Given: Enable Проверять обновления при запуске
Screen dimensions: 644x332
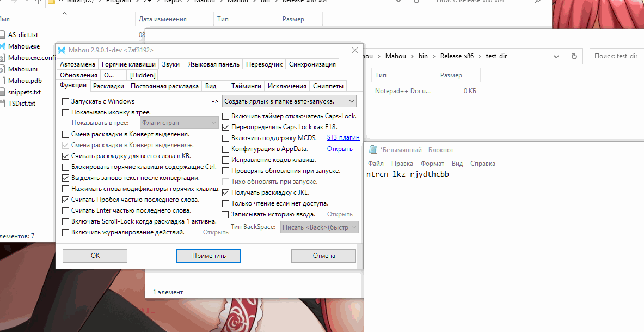Looking at the screenshot, I should 225,171.
